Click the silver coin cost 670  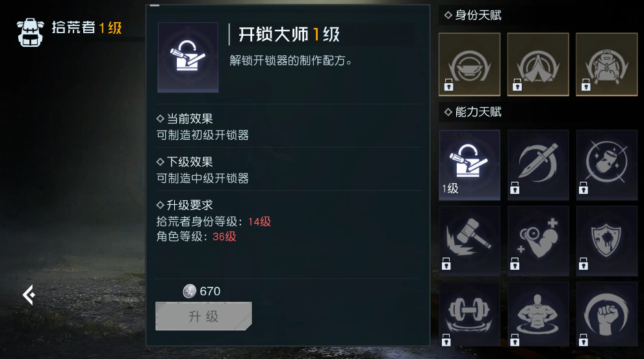[x=201, y=291]
